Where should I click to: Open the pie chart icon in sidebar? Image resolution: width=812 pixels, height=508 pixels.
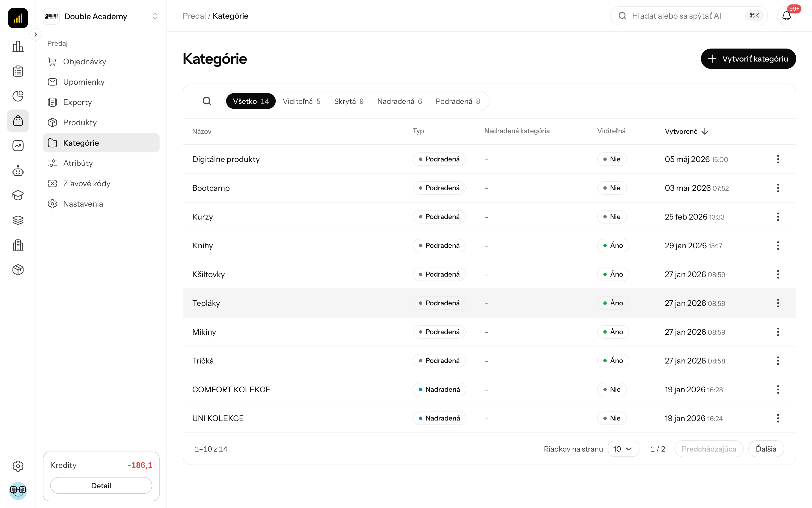(x=18, y=96)
